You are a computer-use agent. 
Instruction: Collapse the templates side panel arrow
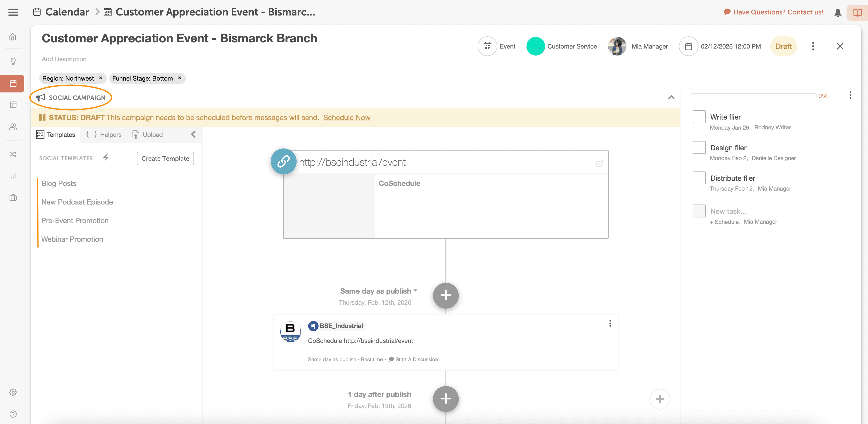coord(193,134)
